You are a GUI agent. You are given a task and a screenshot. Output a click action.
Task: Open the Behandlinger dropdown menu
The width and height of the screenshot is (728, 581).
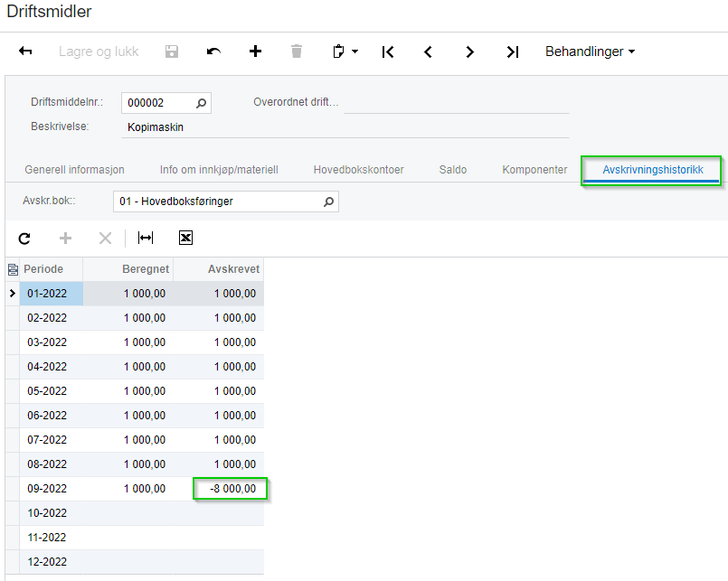click(x=590, y=52)
